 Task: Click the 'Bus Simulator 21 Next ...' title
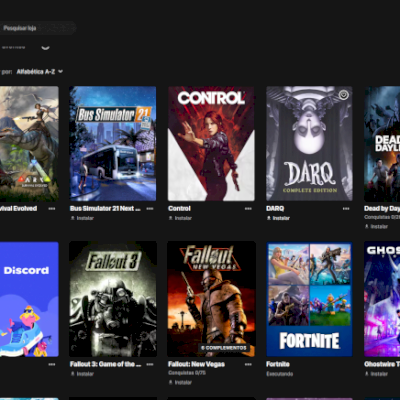coord(105,209)
